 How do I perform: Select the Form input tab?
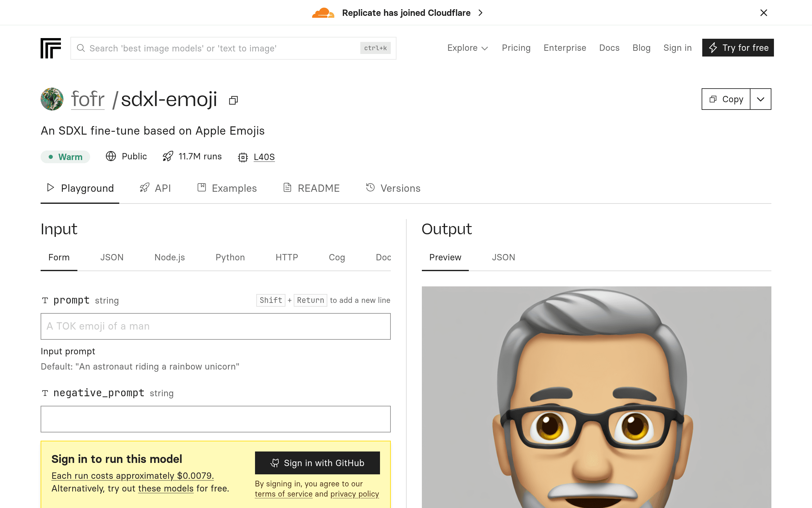tap(59, 257)
